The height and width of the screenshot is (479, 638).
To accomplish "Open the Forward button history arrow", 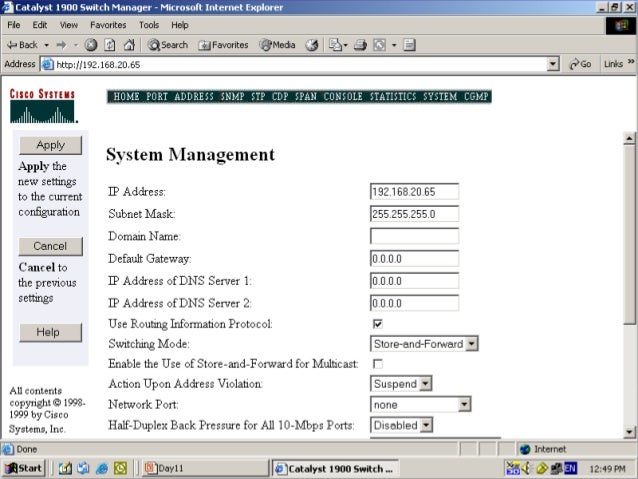I will 76,45.
